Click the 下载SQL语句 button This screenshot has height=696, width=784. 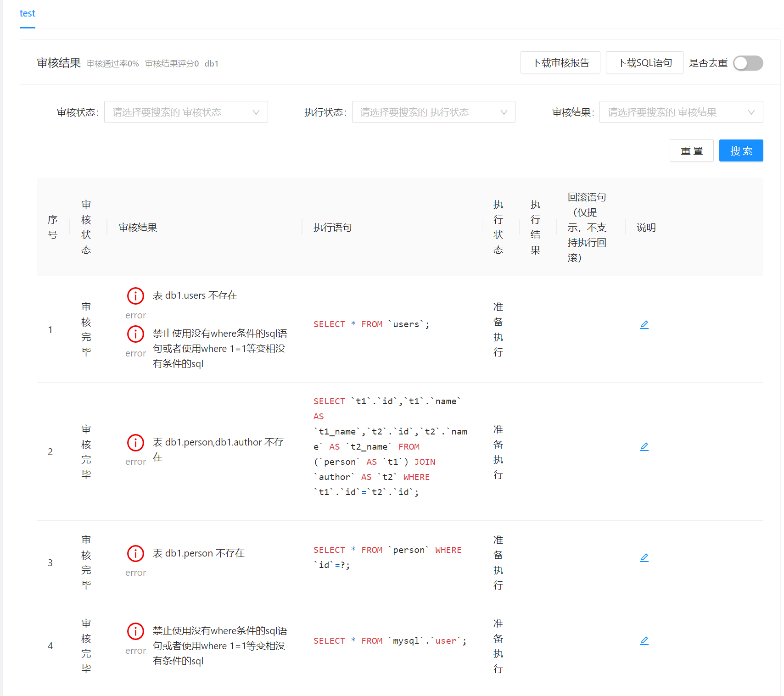[x=644, y=62]
